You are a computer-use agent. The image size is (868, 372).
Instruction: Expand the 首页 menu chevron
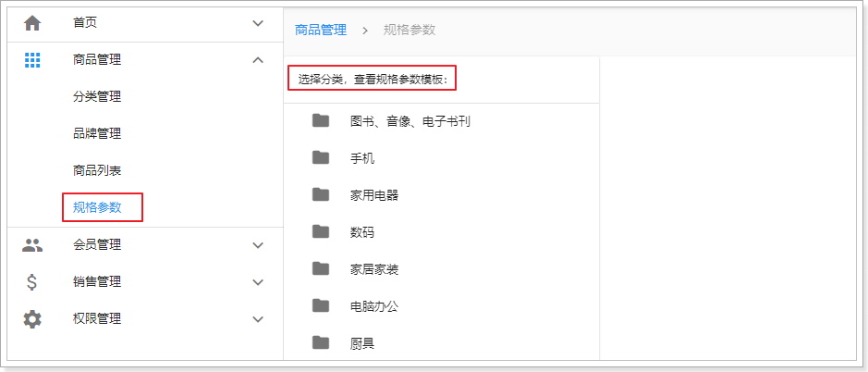coord(258,23)
